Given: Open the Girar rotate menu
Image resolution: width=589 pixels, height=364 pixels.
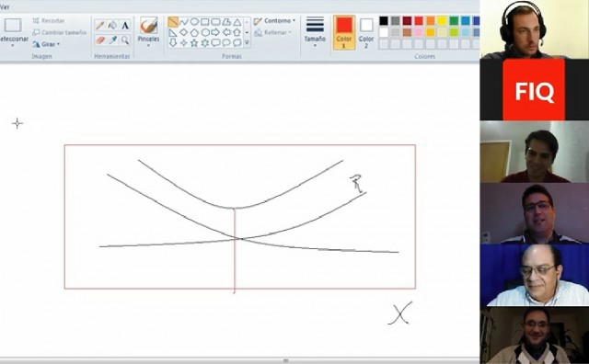Looking at the screenshot, I should [x=46, y=44].
